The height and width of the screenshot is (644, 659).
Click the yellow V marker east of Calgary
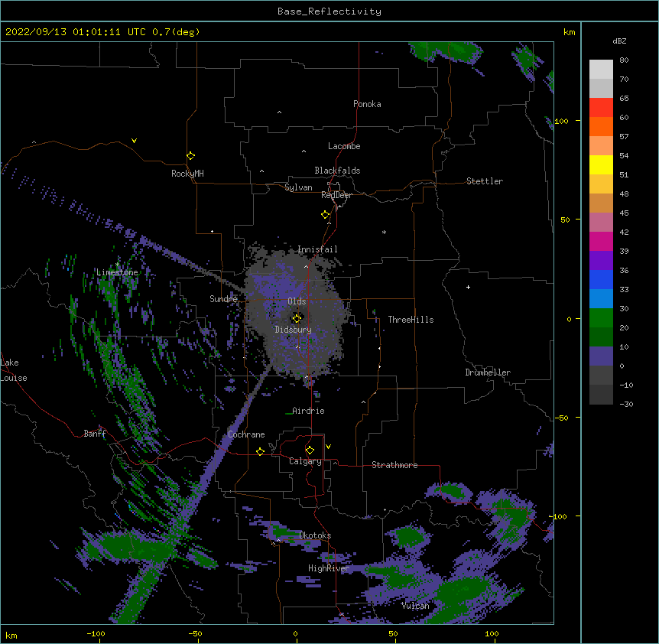coord(328,447)
